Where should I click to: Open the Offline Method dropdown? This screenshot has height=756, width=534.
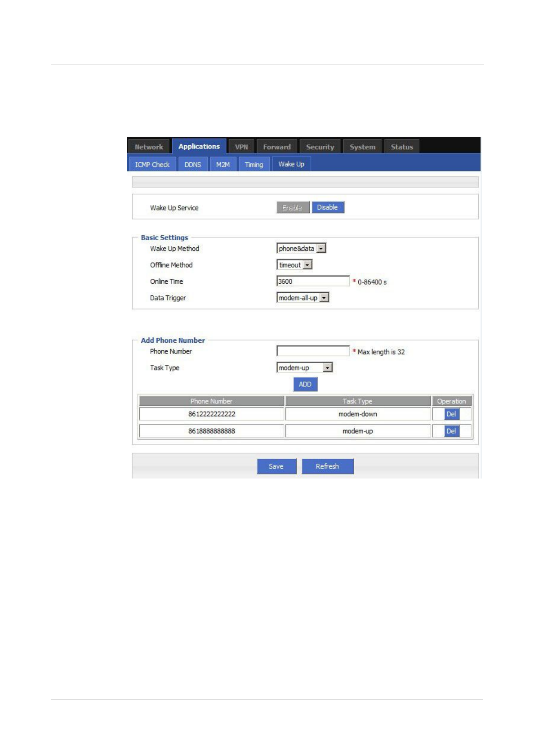(294, 265)
